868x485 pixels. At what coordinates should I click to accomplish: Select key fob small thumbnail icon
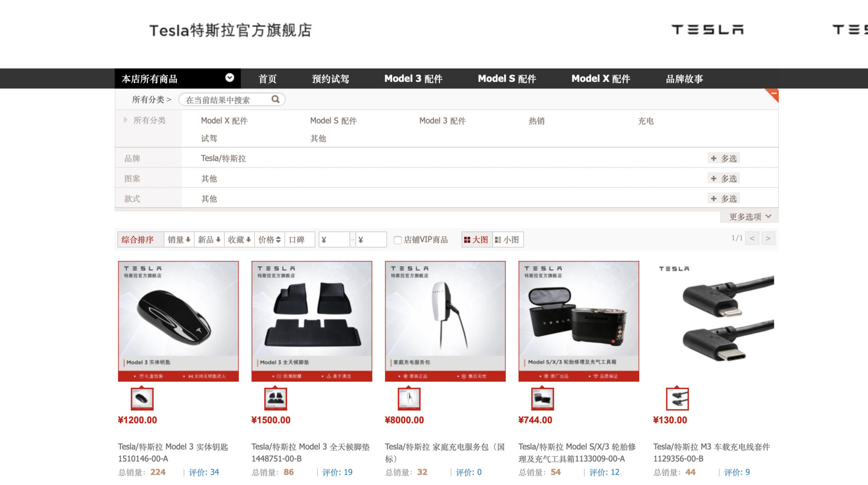click(x=142, y=399)
